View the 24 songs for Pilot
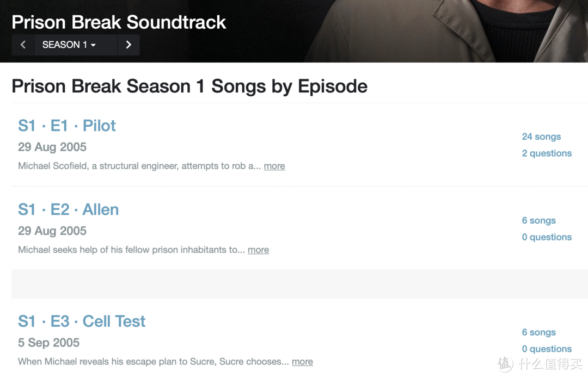The height and width of the screenshot is (378, 588). 541,137
